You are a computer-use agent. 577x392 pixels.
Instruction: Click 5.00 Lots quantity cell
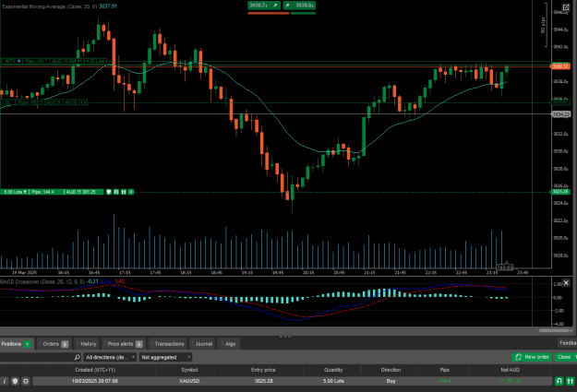333,381
